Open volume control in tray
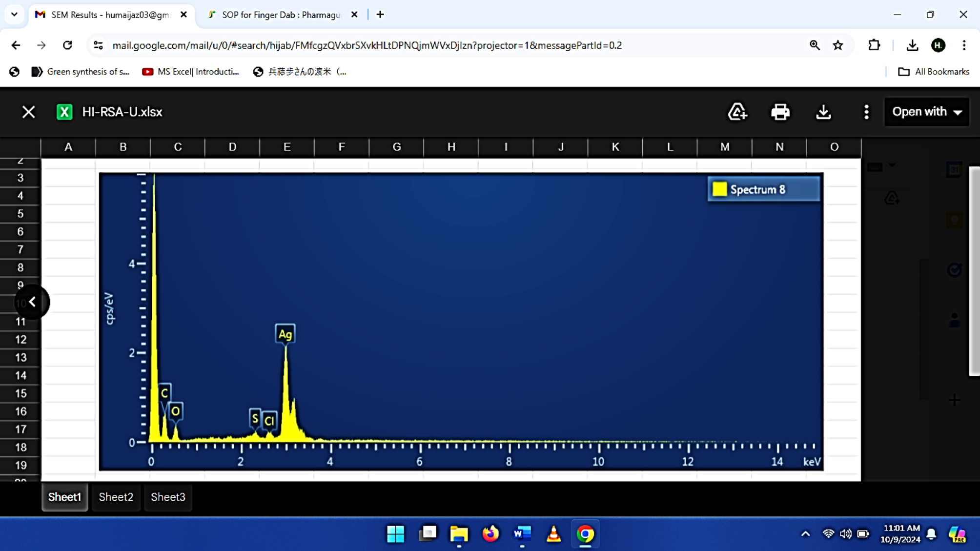The image size is (980, 551). point(846,534)
